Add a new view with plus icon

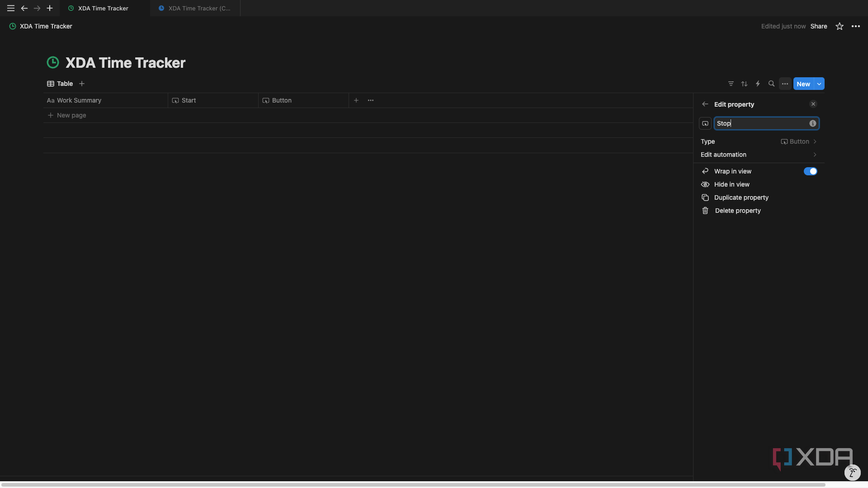coord(82,84)
